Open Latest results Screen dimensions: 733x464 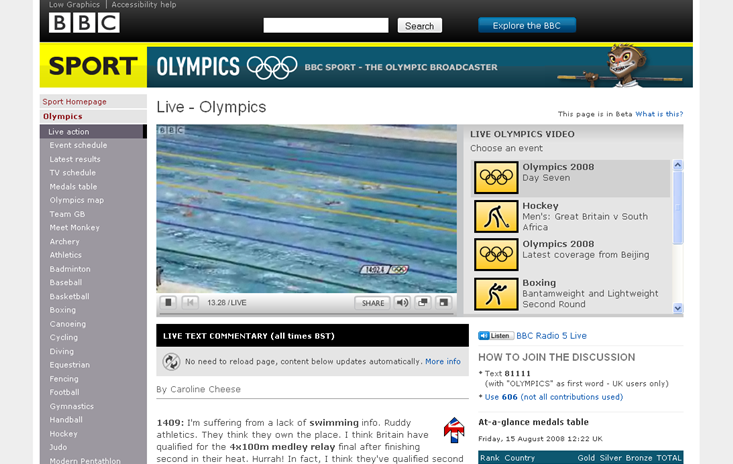tap(75, 159)
